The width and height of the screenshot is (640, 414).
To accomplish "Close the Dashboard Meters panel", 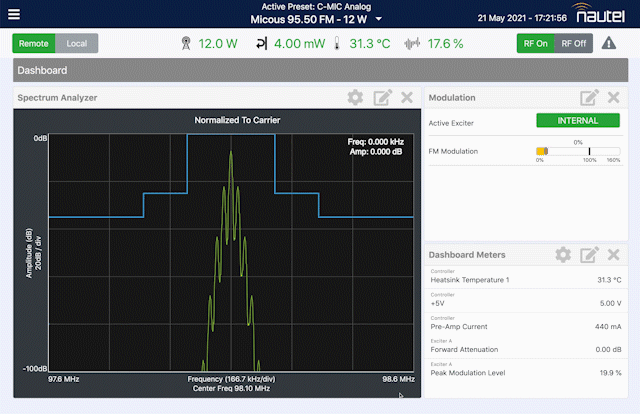I will (613, 255).
